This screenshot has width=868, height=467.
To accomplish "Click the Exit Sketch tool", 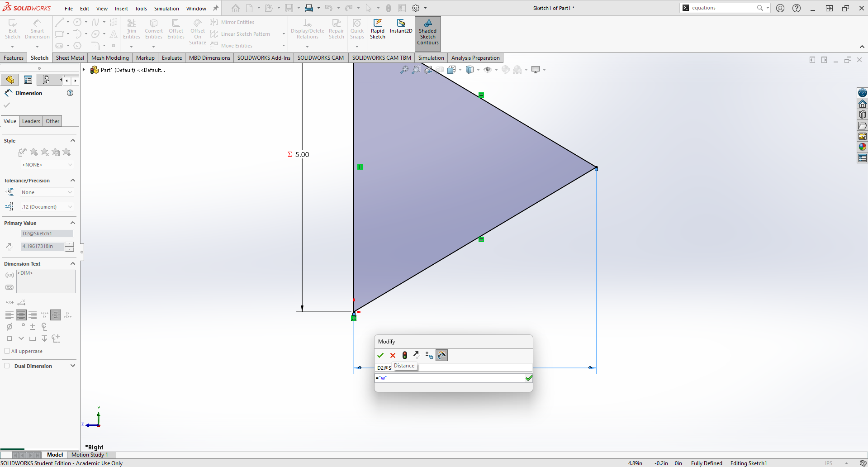I will click(x=13, y=30).
